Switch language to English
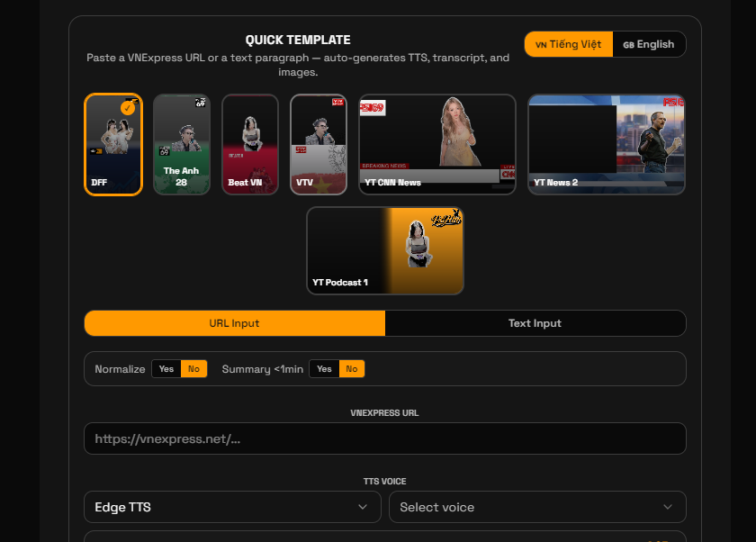Viewport: 756px width, 542px height. 649,44
